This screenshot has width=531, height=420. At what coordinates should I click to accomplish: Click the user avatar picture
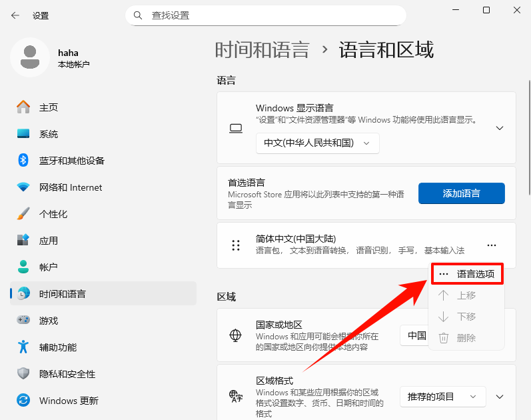click(30, 57)
